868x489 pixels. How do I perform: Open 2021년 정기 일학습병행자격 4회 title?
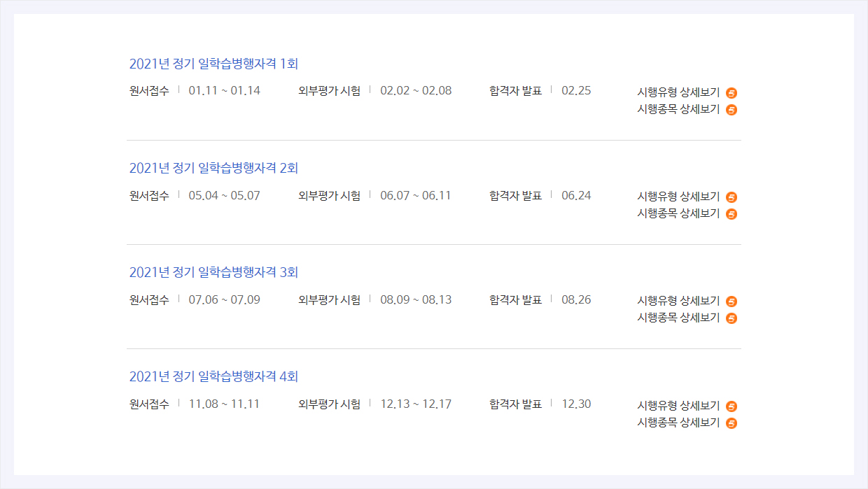click(214, 376)
